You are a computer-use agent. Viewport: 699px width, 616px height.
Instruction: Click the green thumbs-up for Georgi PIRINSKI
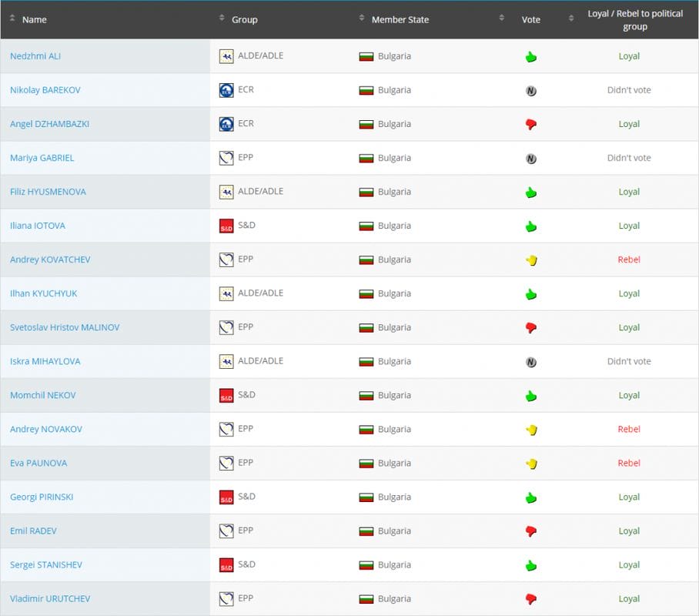530,497
